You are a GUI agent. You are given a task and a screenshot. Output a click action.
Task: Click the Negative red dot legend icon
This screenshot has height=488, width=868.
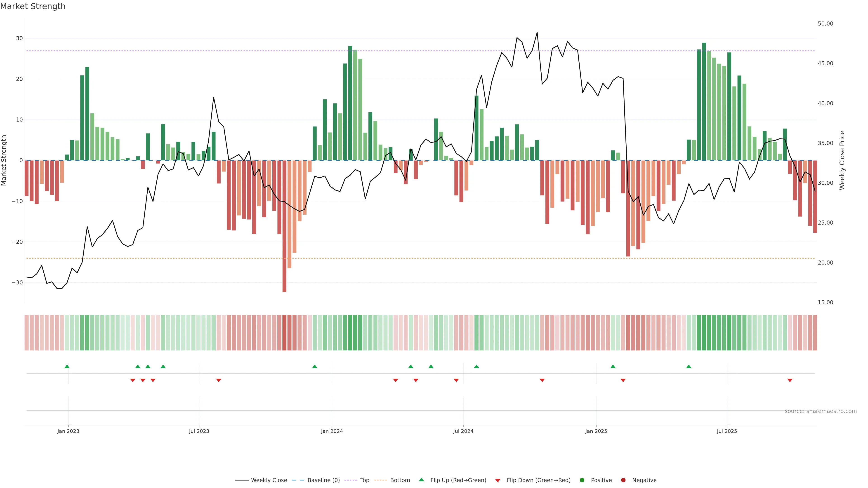click(x=623, y=480)
